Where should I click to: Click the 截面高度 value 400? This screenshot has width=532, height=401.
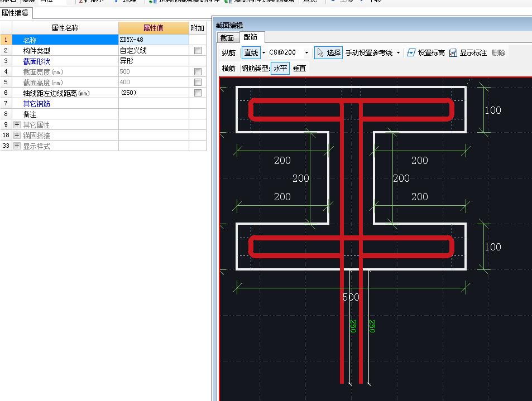(154, 82)
